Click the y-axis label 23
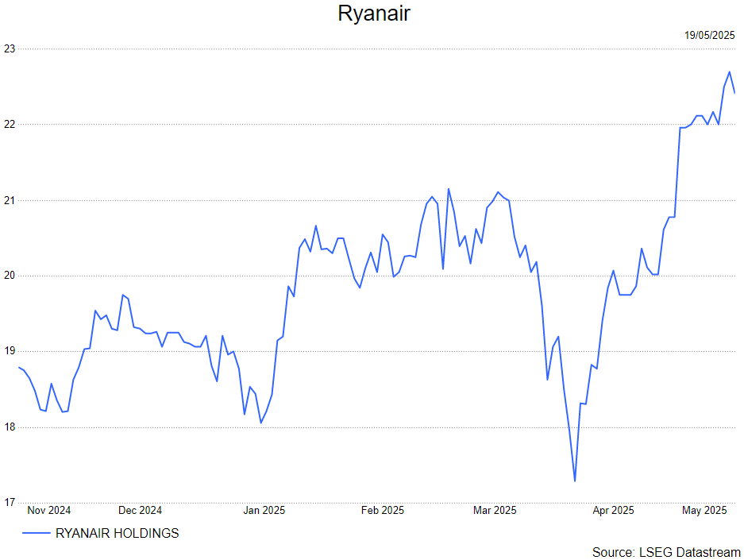 click(10, 49)
